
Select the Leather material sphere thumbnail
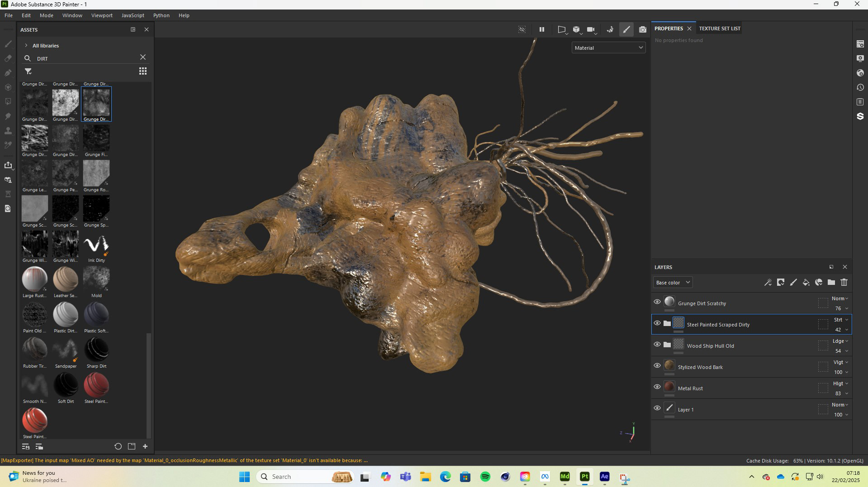pos(66,279)
